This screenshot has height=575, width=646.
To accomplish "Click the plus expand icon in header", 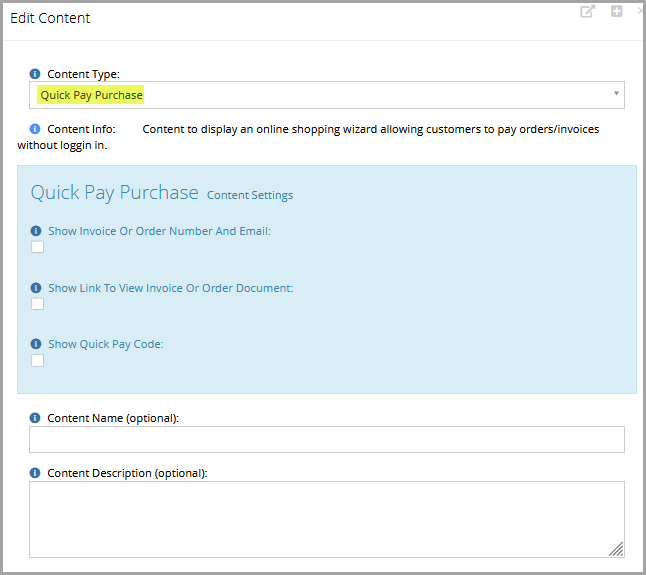I will pyautogui.click(x=616, y=11).
